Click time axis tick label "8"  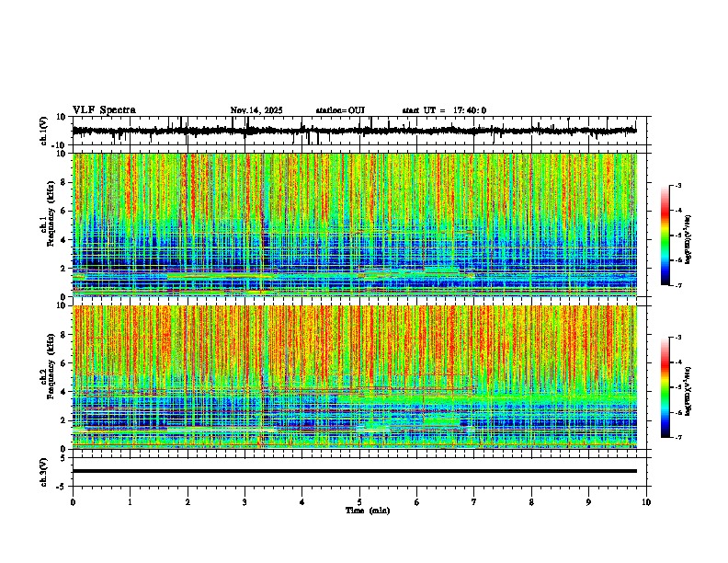531,502
